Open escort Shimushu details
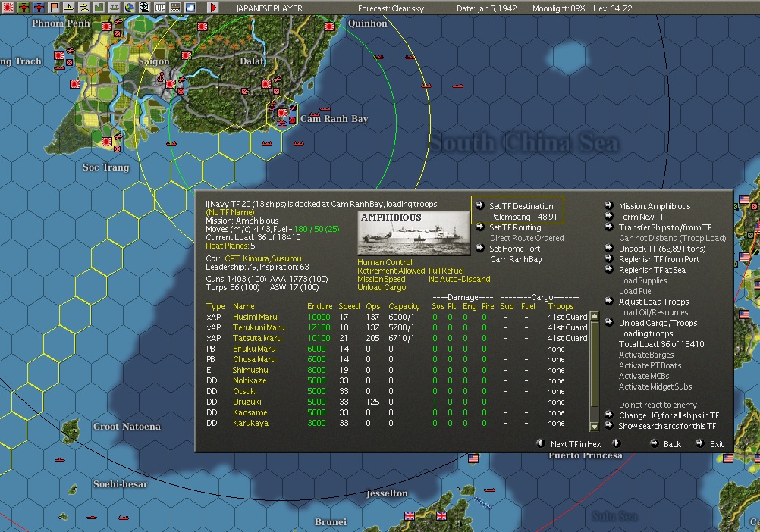Screen dimensions: 760x532 click(250, 370)
